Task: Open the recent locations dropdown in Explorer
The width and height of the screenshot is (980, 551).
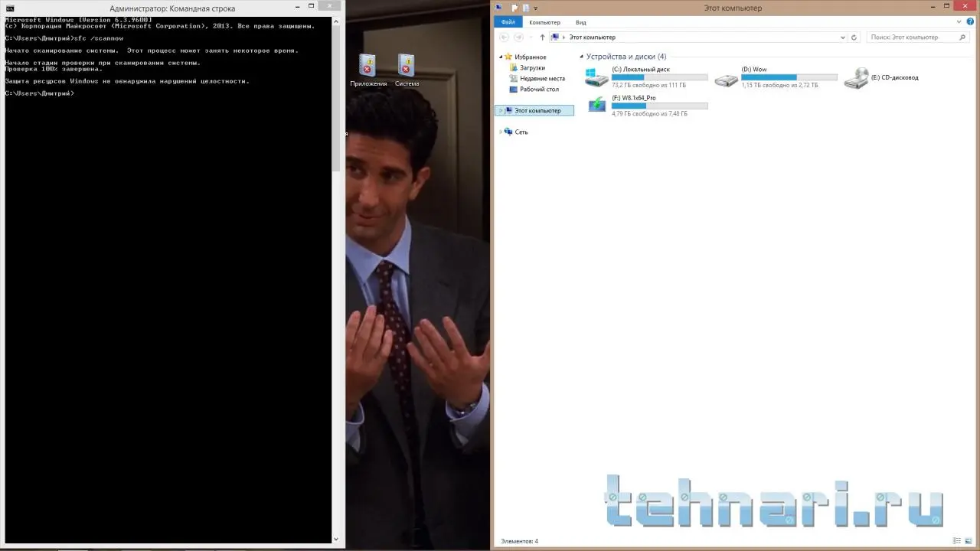Action: pyautogui.click(x=531, y=37)
